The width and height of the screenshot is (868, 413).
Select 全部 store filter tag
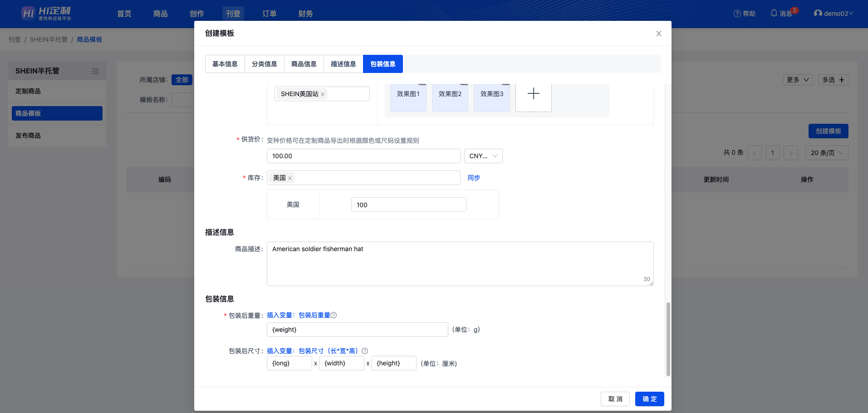click(x=182, y=80)
